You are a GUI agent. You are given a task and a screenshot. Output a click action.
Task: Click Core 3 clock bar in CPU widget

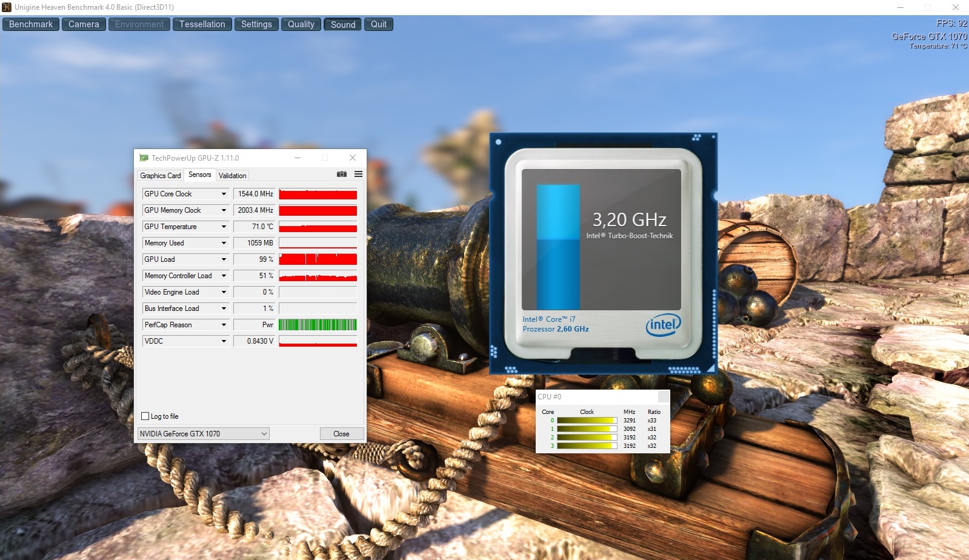(587, 445)
